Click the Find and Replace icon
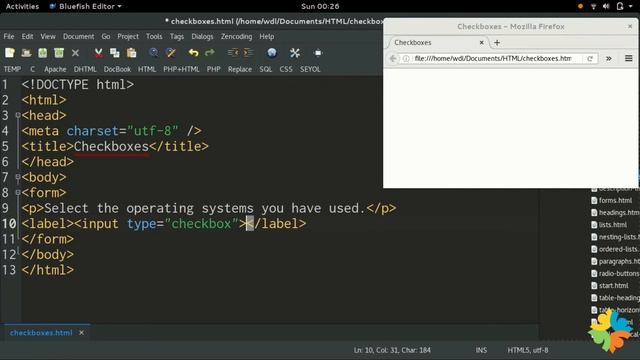Image resolution: width=640 pixels, height=360 pixels. coord(171,53)
